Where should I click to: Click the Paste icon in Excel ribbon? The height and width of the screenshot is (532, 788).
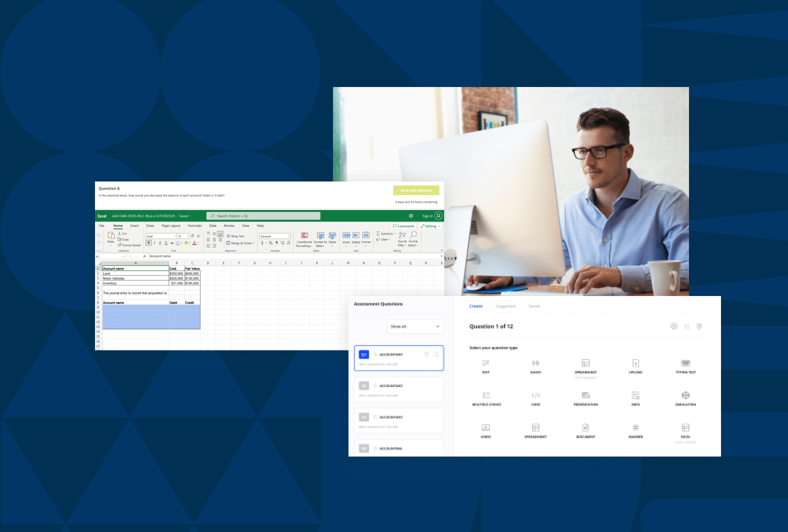tap(111, 235)
